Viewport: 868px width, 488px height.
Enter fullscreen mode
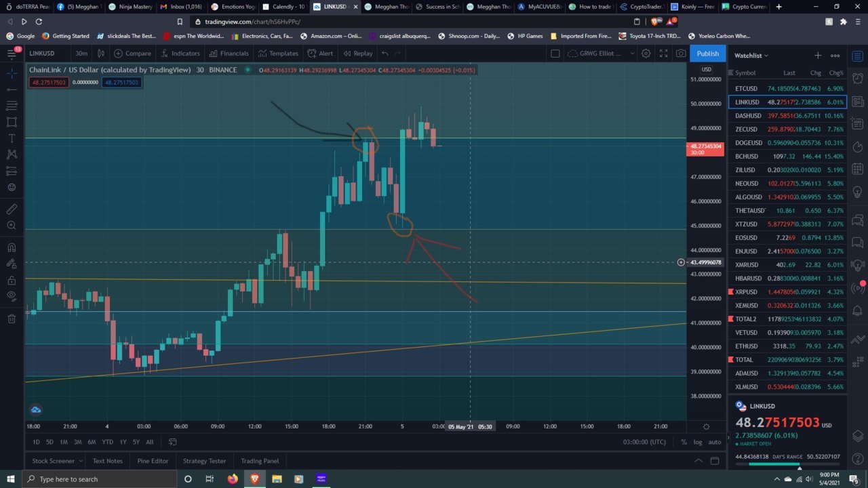click(664, 54)
